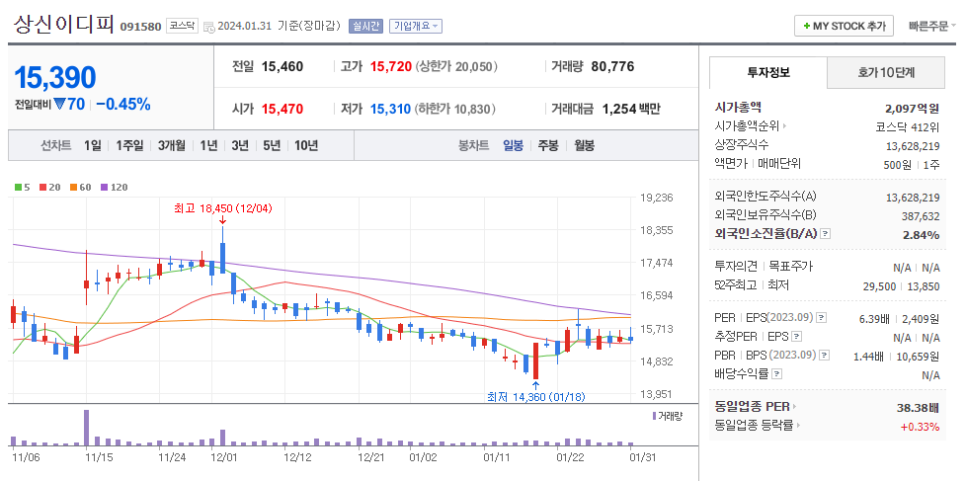Select 5년 line chart period

(x=271, y=146)
